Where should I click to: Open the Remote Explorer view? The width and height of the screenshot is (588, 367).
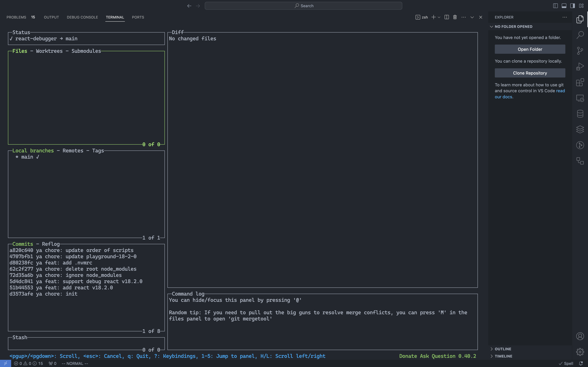pyautogui.click(x=580, y=98)
